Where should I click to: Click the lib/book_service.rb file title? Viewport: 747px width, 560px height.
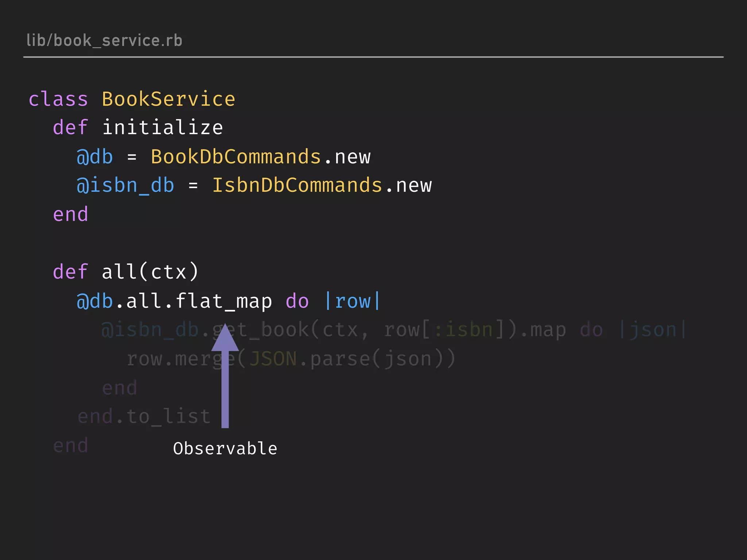tap(104, 40)
